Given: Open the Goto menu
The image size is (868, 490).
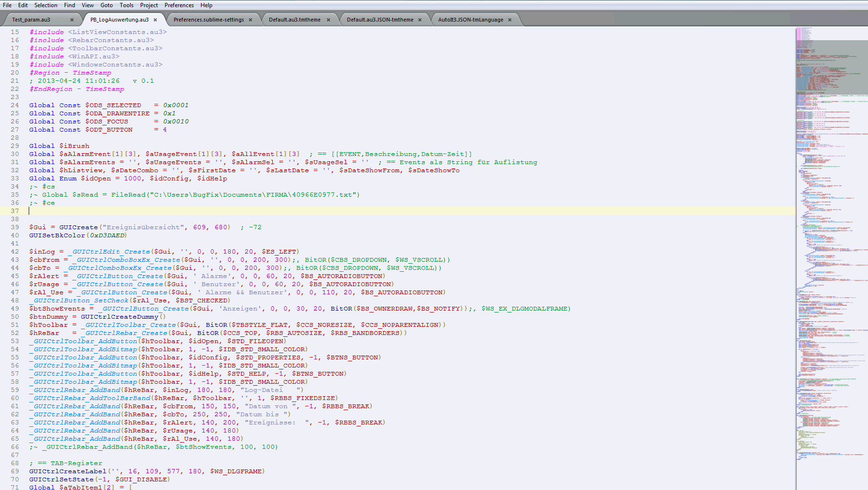Looking at the screenshot, I should coord(106,5).
